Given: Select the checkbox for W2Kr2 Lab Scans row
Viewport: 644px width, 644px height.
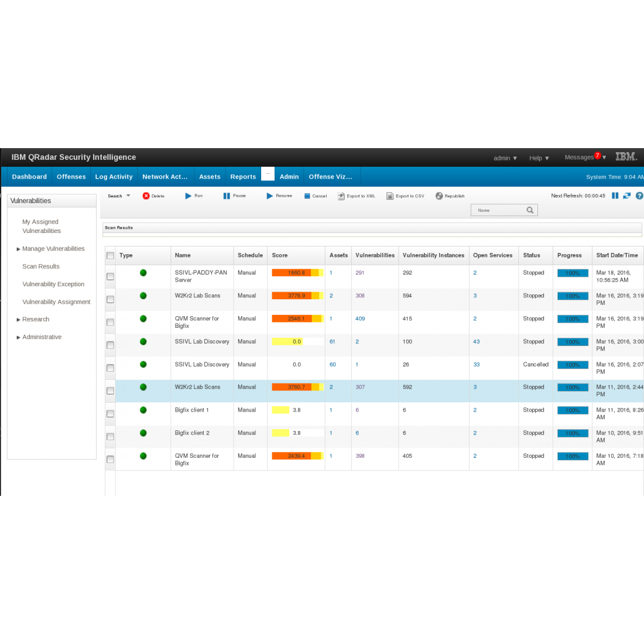Looking at the screenshot, I should click(110, 299).
